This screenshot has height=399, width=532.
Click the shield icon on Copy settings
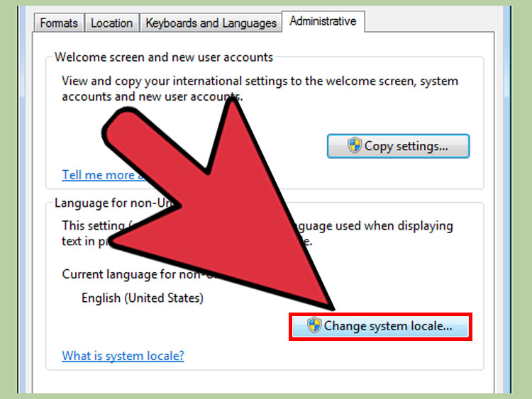pos(355,145)
